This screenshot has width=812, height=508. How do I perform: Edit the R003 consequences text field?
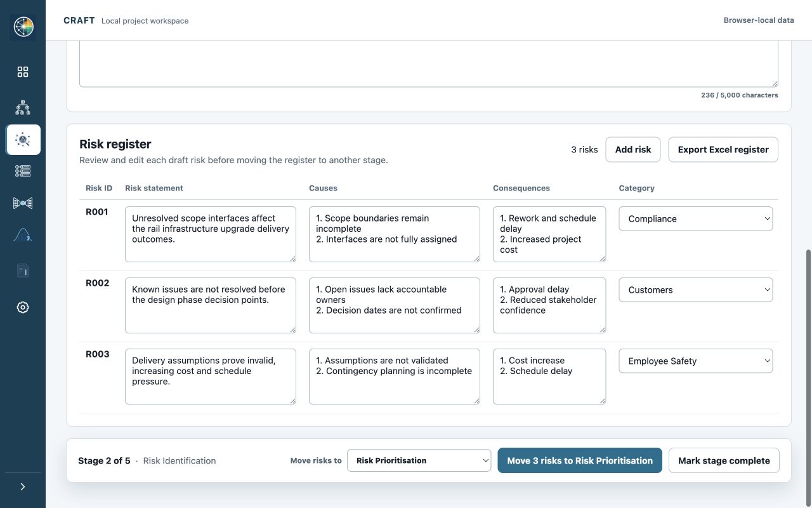[x=549, y=377]
